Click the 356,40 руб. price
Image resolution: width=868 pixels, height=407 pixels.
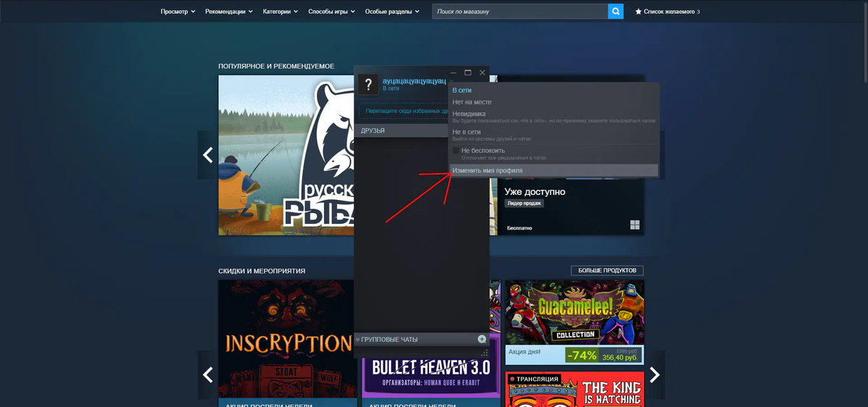(621, 357)
